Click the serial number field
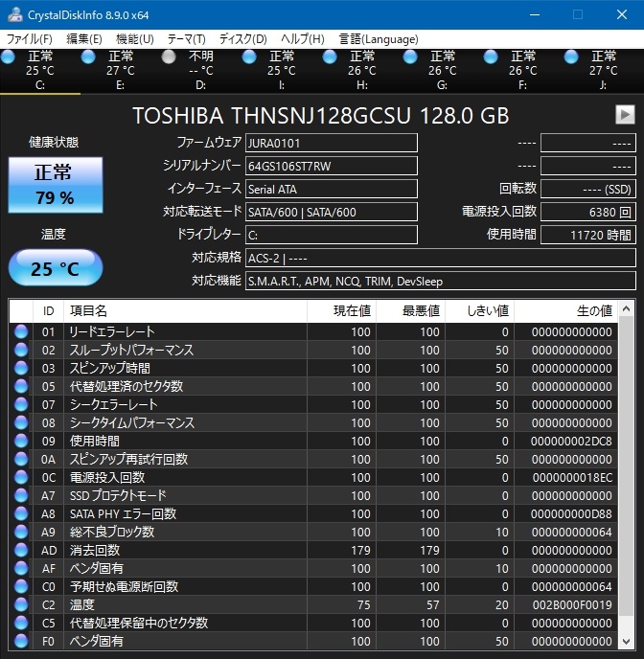The height and width of the screenshot is (659, 644). [x=331, y=166]
